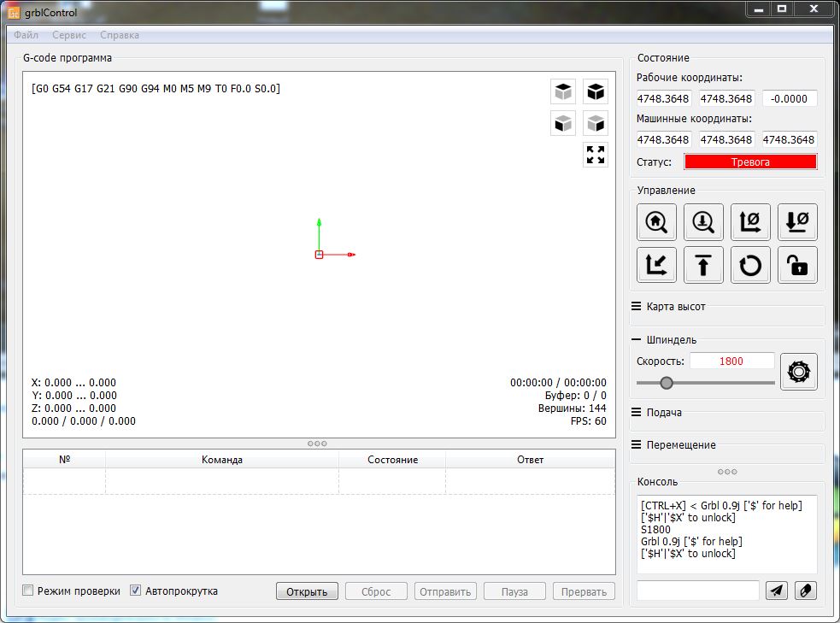This screenshot has height=623, width=840.
Task: Click the grblControl title bar app icon
Action: [x=14, y=12]
